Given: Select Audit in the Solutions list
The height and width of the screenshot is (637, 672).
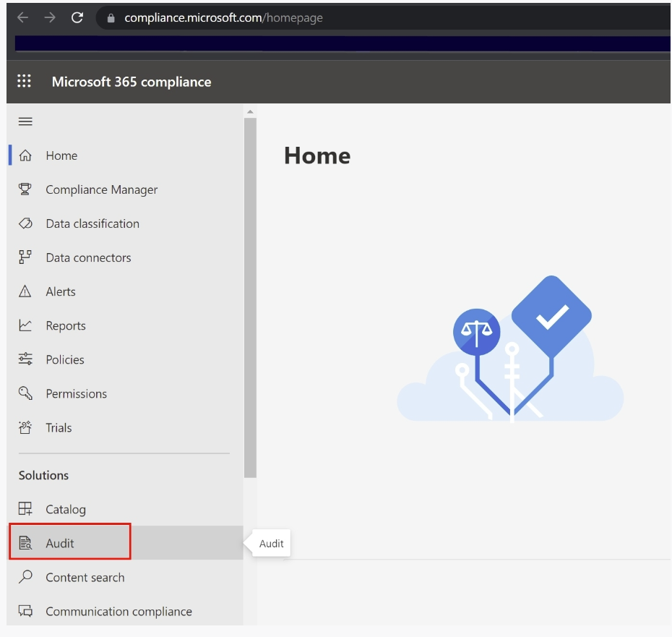Looking at the screenshot, I should (60, 543).
